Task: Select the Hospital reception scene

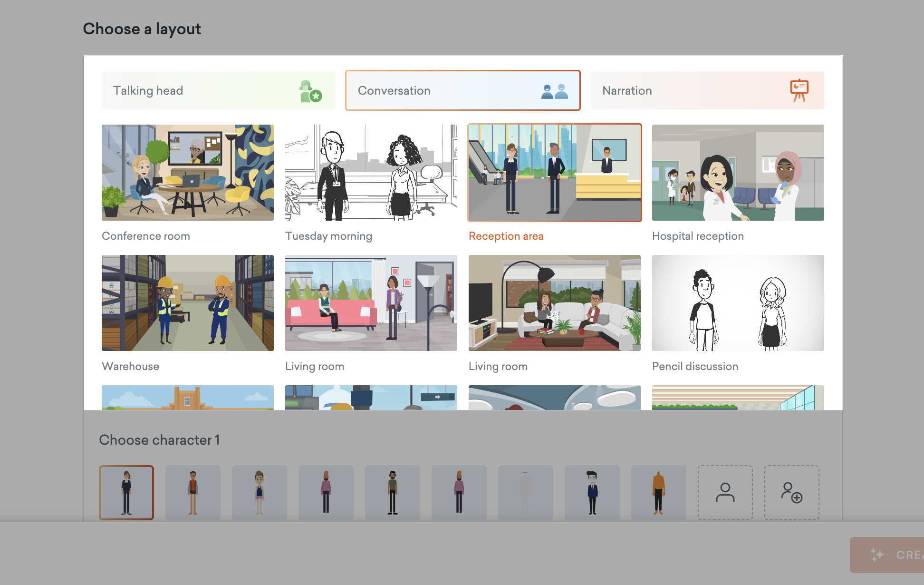Action: pyautogui.click(x=738, y=173)
